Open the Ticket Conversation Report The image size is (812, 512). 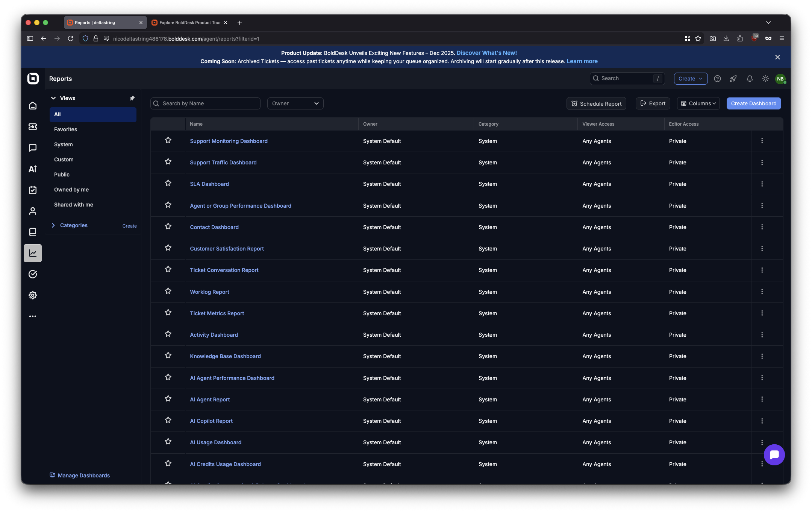[224, 270]
